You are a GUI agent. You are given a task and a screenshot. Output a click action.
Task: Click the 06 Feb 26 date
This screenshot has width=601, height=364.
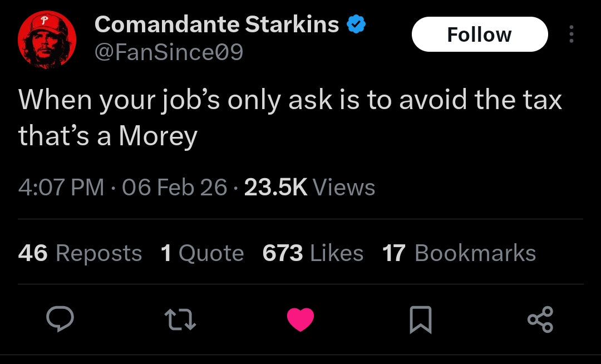point(175,188)
